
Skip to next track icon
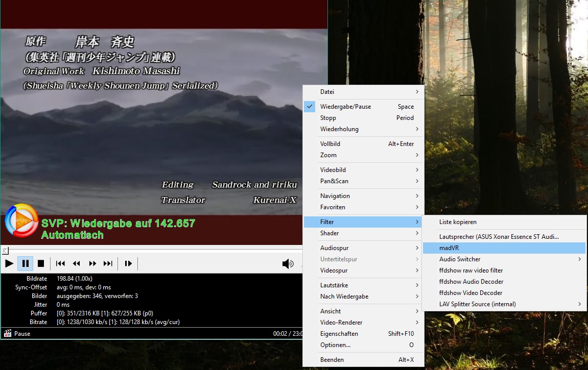point(108,263)
